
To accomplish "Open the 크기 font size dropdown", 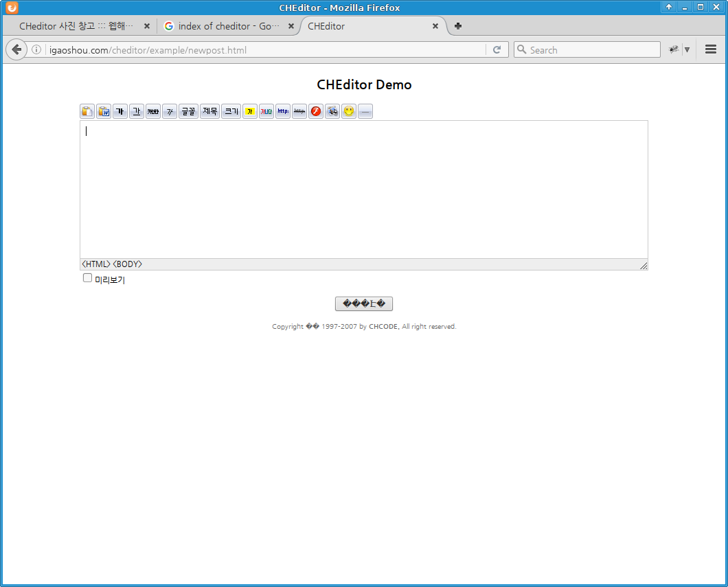I will pyautogui.click(x=231, y=111).
